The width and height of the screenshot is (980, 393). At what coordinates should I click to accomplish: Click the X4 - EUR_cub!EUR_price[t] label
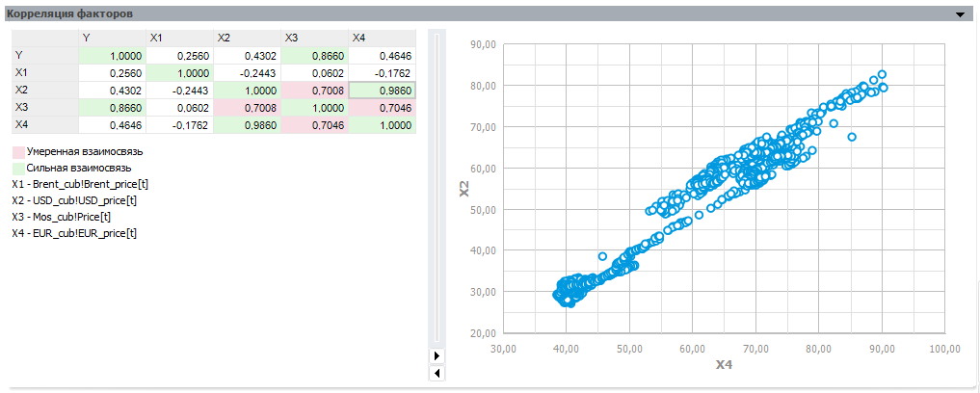[74, 234]
